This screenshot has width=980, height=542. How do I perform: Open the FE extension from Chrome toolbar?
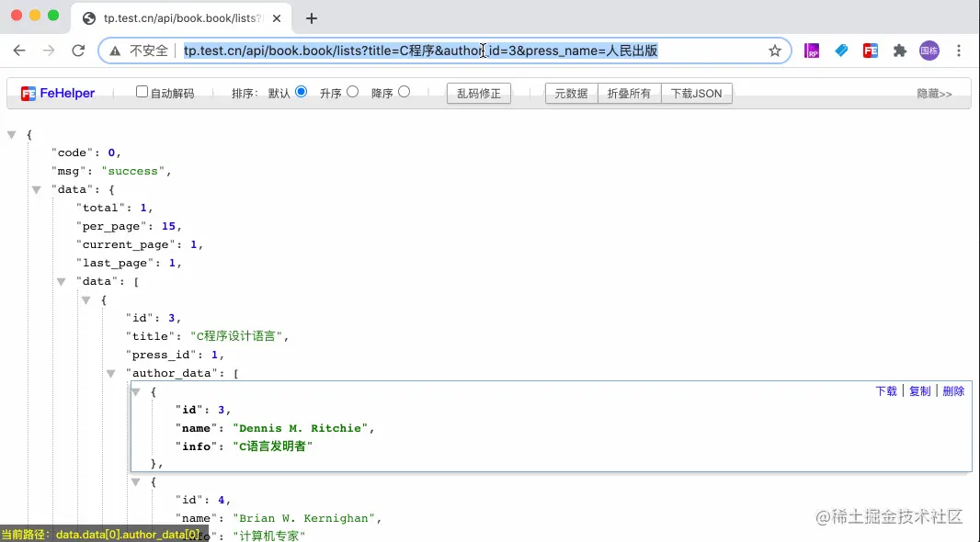pos(871,51)
